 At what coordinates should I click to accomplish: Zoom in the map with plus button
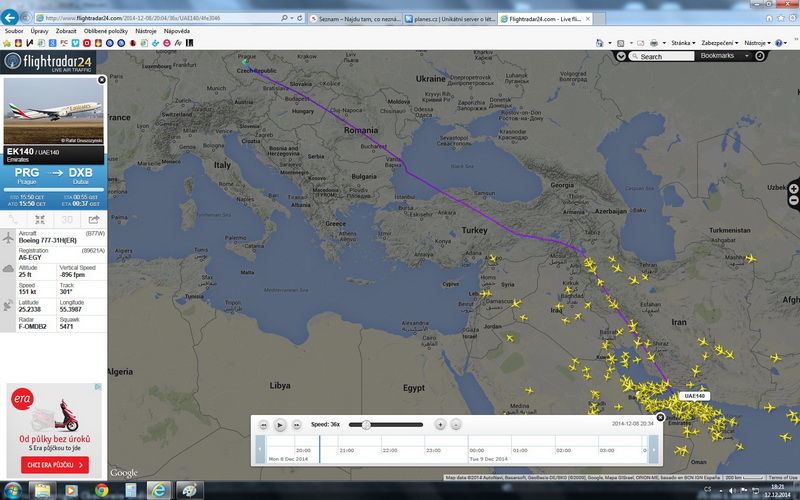pyautogui.click(x=794, y=189)
